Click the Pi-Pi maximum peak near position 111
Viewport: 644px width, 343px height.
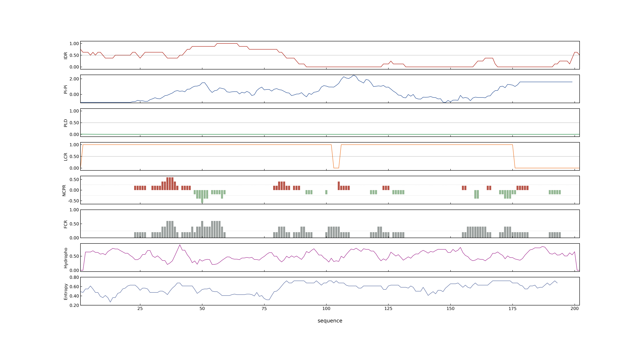tap(354, 75)
